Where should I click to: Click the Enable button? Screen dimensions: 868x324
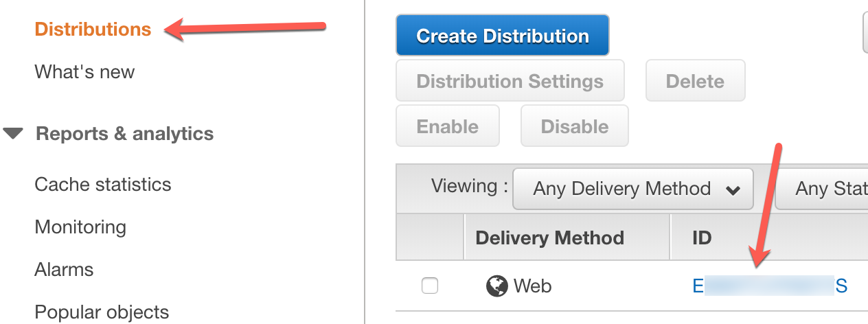448,126
